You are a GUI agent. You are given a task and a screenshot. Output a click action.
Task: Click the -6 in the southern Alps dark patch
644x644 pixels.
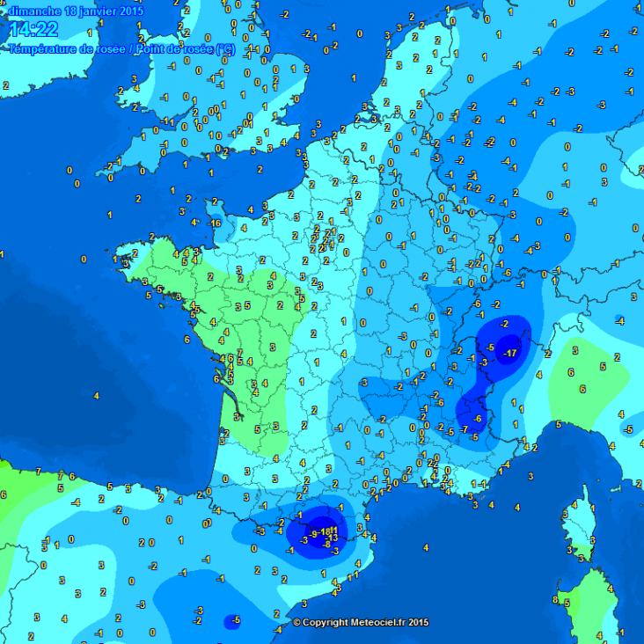[x=478, y=418]
